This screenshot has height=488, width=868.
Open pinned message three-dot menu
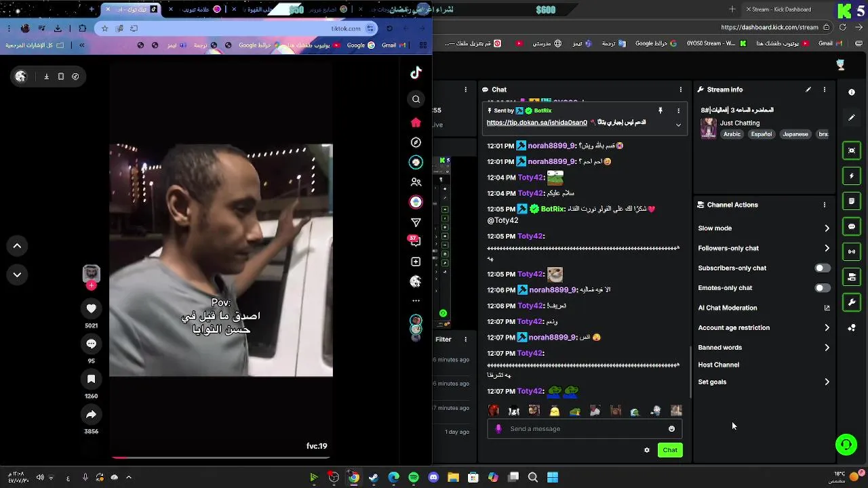pyautogui.click(x=678, y=110)
